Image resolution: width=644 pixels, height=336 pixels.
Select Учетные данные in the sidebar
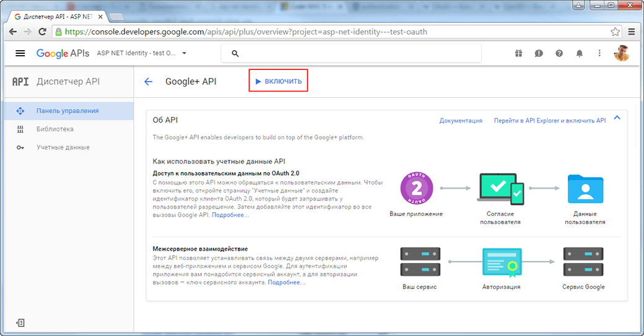click(x=63, y=147)
